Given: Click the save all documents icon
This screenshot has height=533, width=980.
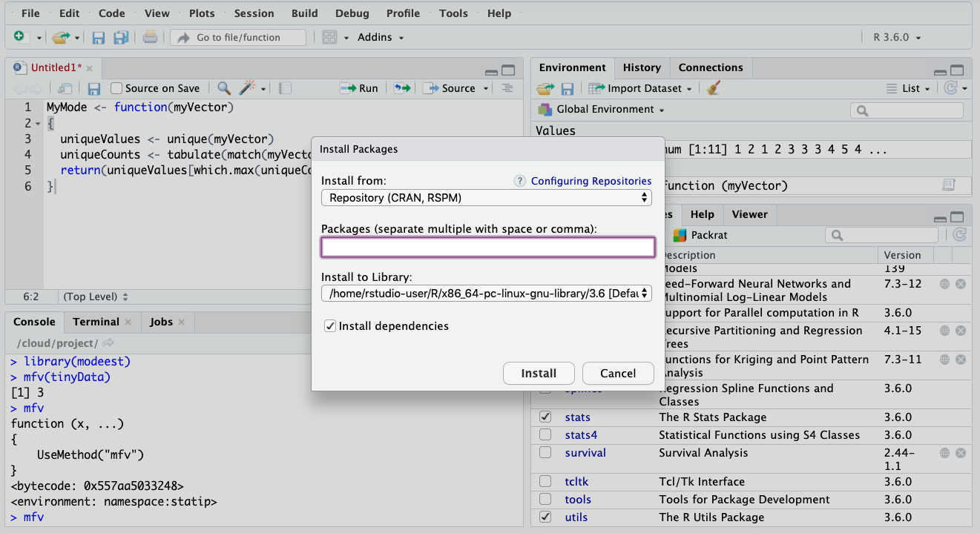Looking at the screenshot, I should point(121,37).
